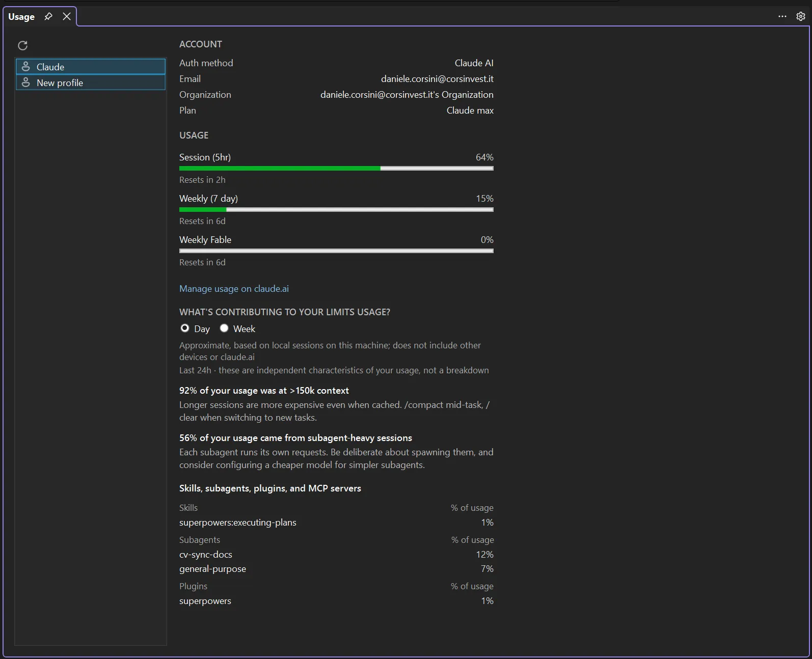Click the 12% usage value for cv-sync-docs

coord(484,555)
